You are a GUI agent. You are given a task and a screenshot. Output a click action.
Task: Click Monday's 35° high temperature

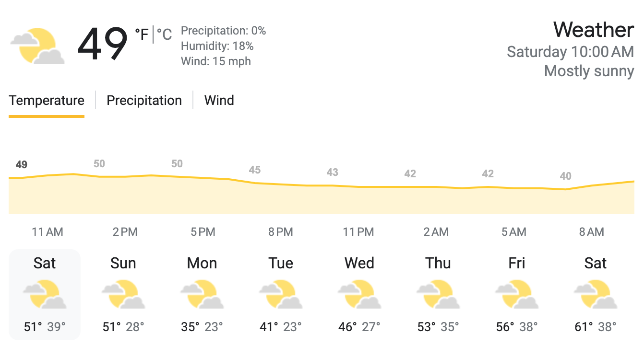(190, 327)
